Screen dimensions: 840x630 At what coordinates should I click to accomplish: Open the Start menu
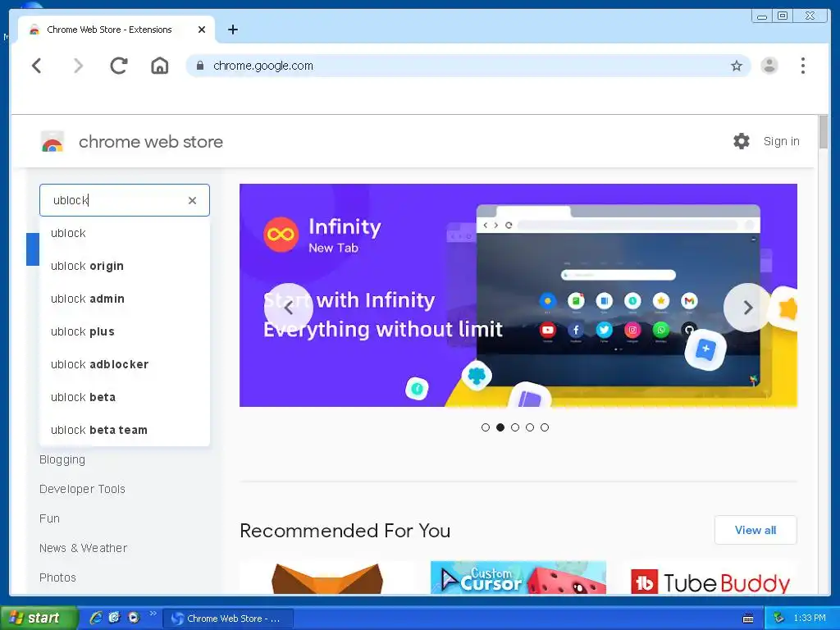39,618
